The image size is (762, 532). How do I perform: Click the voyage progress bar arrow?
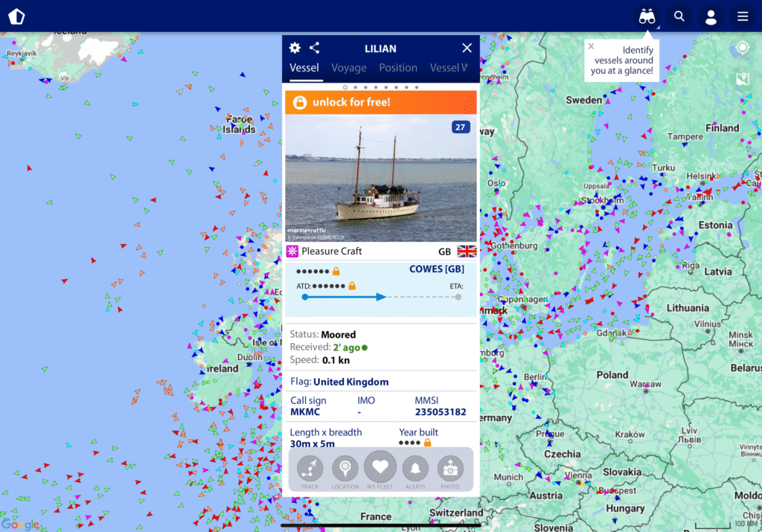[x=382, y=297]
